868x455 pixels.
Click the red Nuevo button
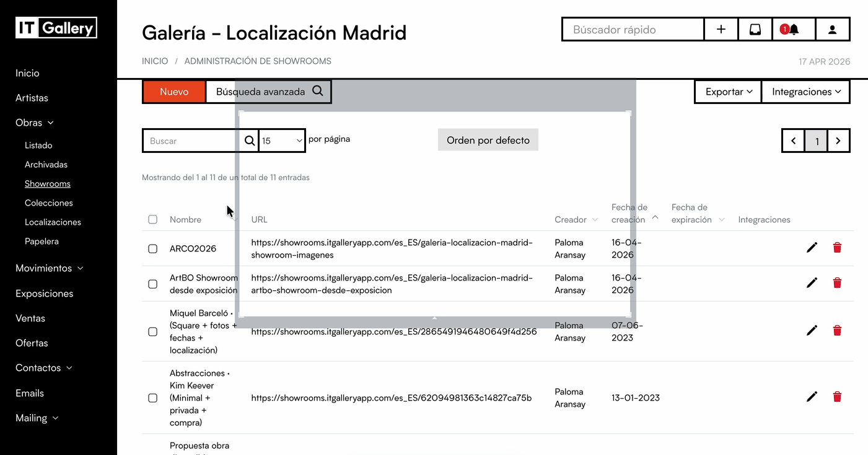coord(174,92)
